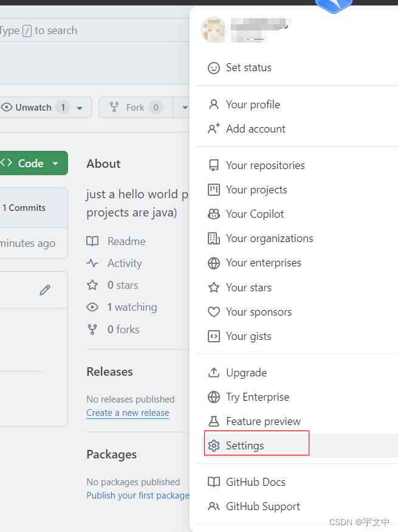Click the user avatar in the menu
The image size is (398, 532).
(213, 30)
